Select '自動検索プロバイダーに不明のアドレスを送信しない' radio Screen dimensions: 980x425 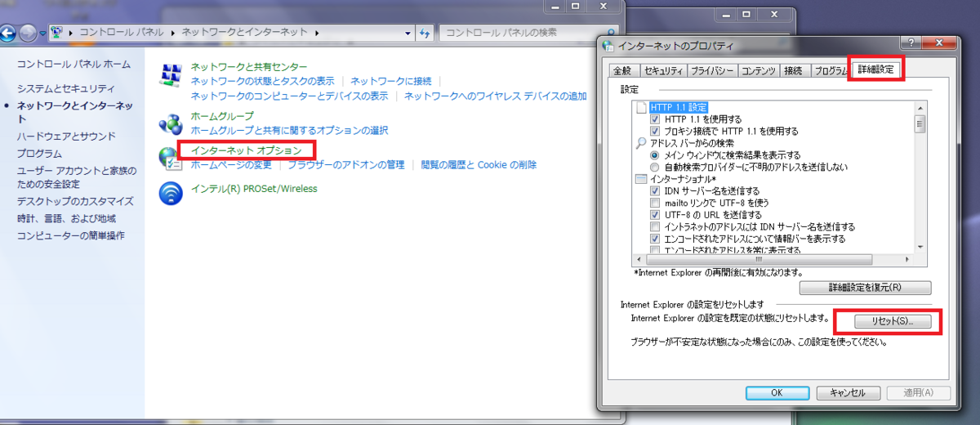655,167
